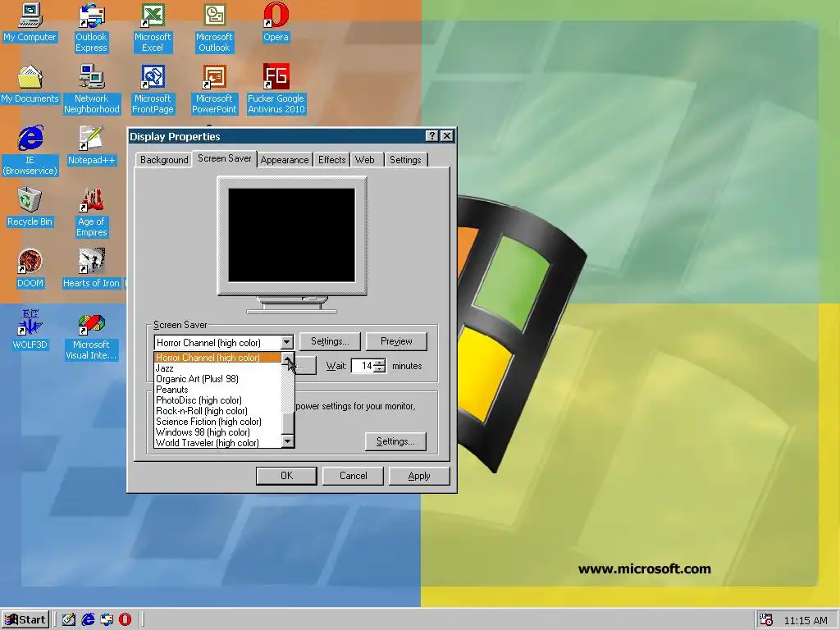840x630 pixels.
Task: Click the Start button on taskbar
Action: point(25,620)
